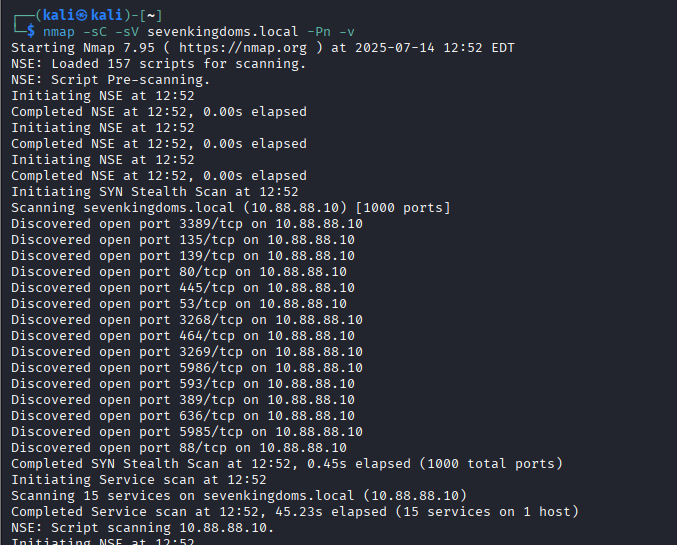Viewport: 677px width, 545px height.
Task: Click the 445/tcp discovered port text
Action: pyautogui.click(x=207, y=288)
